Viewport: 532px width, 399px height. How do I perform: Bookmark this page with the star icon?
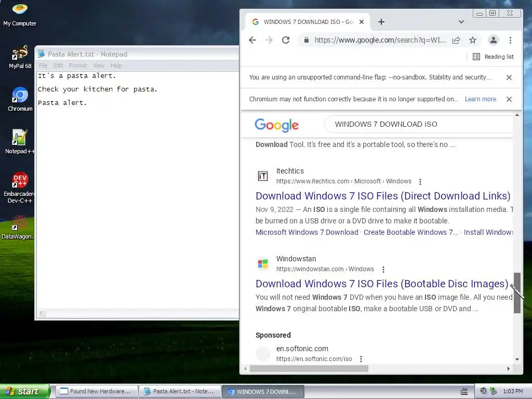[473, 40]
